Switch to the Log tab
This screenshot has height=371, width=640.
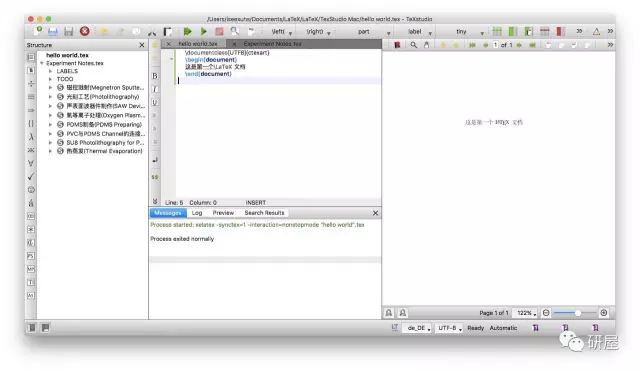(x=197, y=213)
